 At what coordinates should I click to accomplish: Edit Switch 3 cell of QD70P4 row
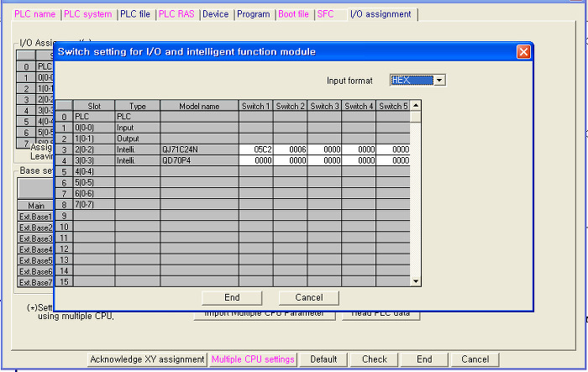coord(324,160)
